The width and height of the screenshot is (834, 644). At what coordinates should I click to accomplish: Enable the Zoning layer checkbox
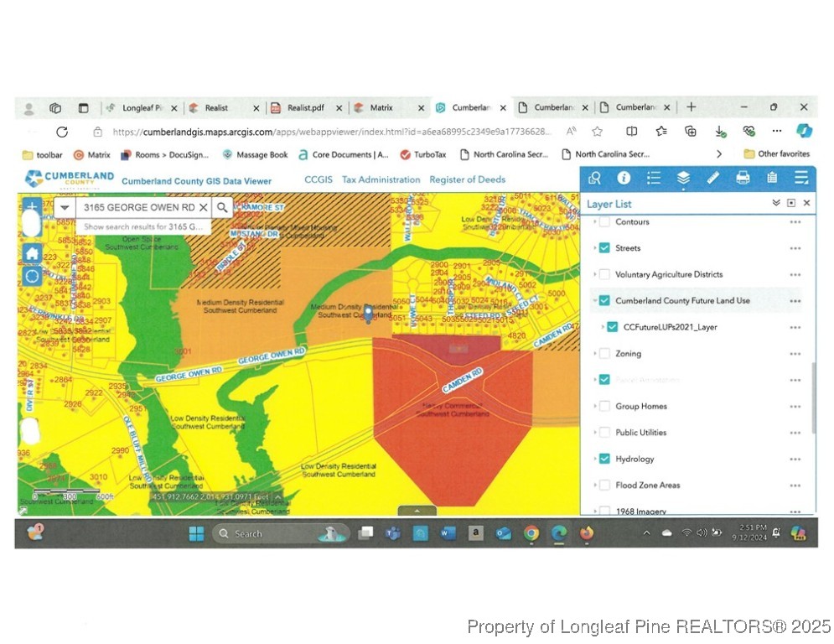coord(604,354)
